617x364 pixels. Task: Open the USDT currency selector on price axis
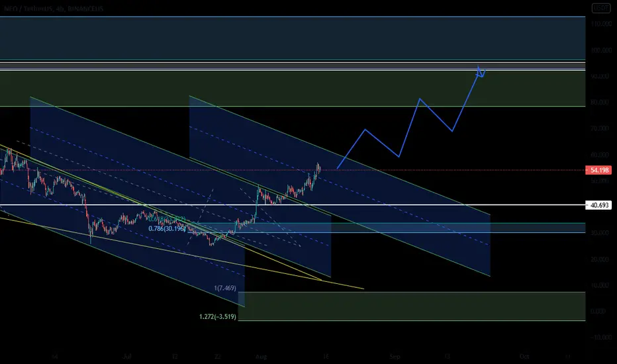[x=601, y=8]
